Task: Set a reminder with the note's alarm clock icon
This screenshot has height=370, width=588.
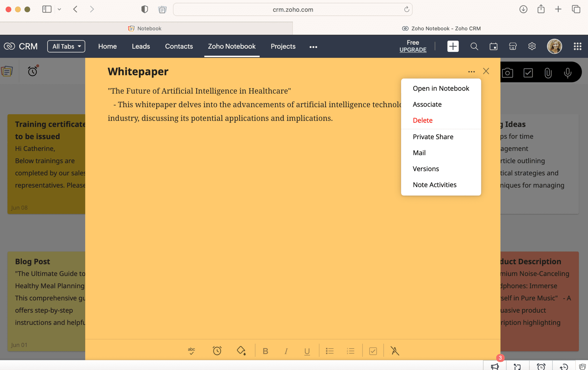Action: [x=217, y=351]
